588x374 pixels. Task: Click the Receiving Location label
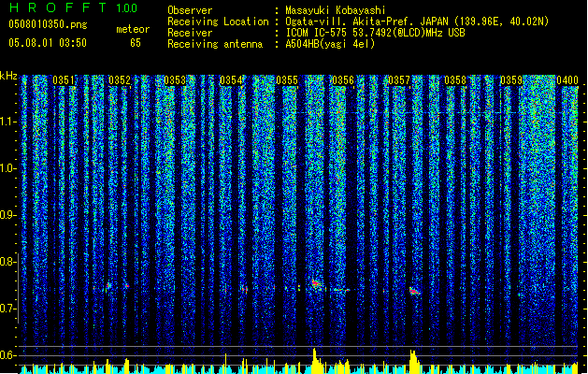pyautogui.click(x=218, y=22)
